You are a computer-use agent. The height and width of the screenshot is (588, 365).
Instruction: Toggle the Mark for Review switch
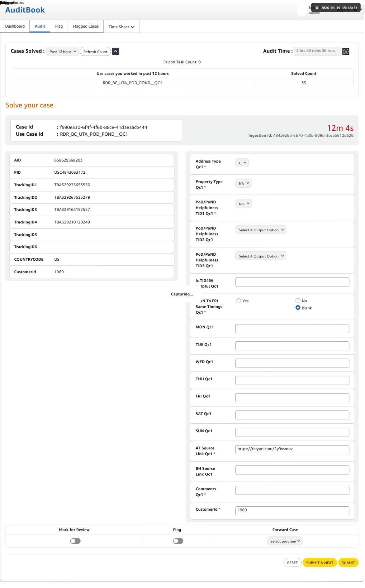click(75, 541)
